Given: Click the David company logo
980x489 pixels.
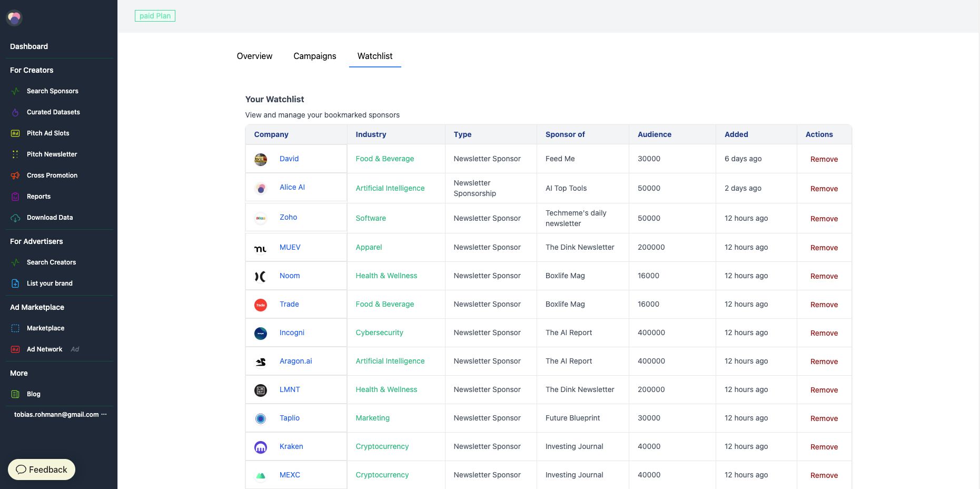Looking at the screenshot, I should click(261, 160).
